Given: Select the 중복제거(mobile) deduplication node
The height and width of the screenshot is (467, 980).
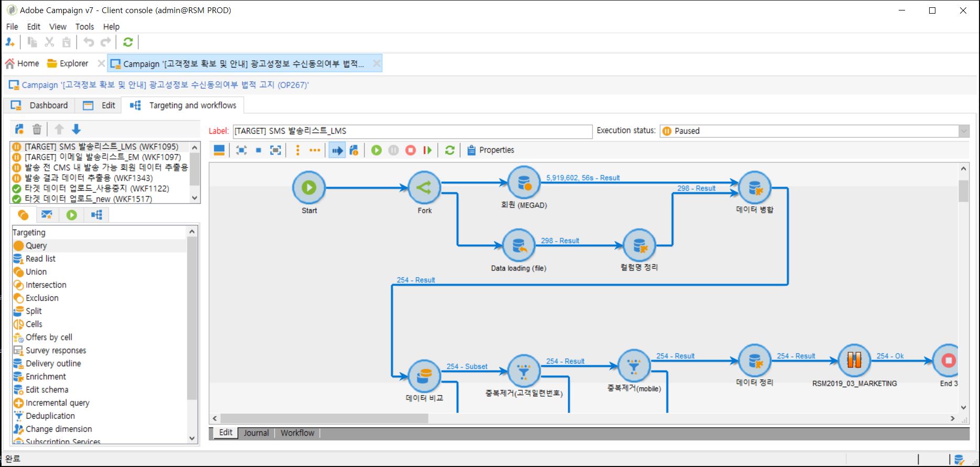Looking at the screenshot, I should pyautogui.click(x=634, y=366).
